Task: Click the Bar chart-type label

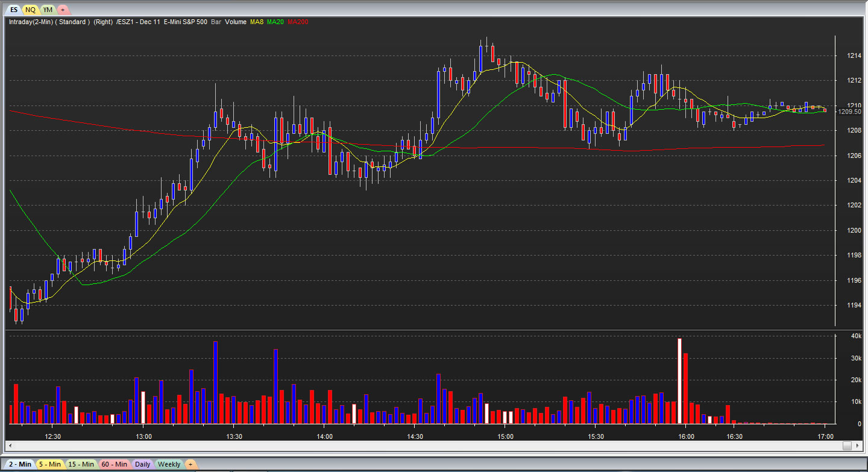Action: [216, 22]
